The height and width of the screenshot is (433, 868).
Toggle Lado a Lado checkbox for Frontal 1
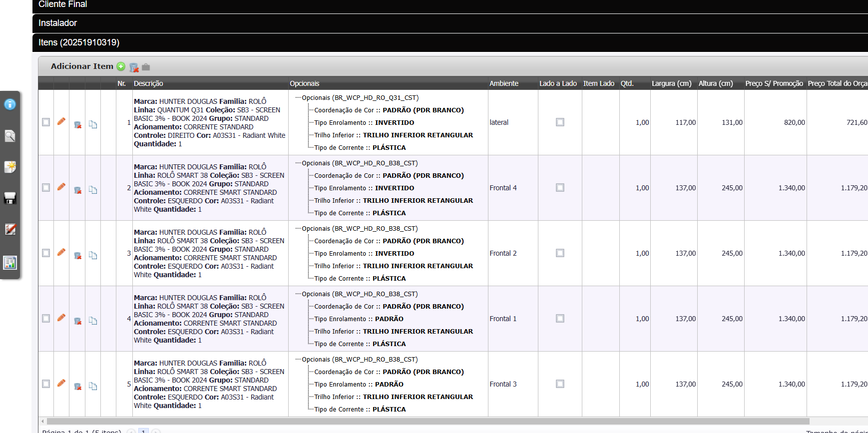coord(560,318)
